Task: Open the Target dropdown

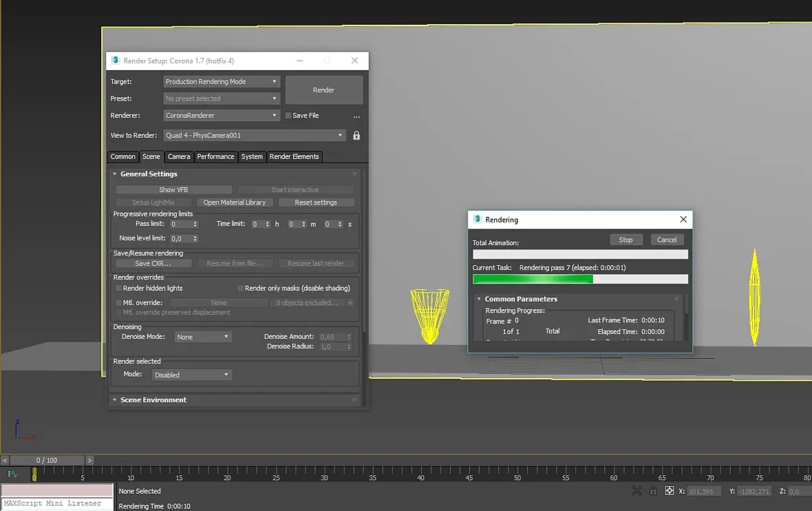Action: point(222,81)
